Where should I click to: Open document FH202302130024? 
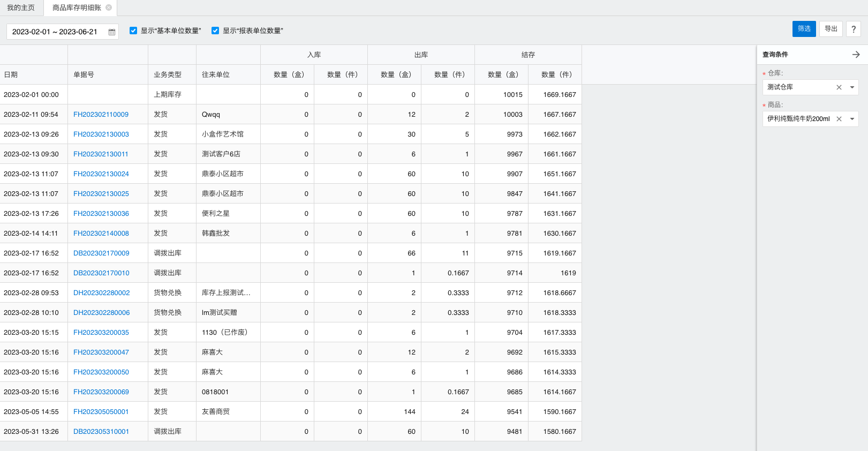pos(101,174)
